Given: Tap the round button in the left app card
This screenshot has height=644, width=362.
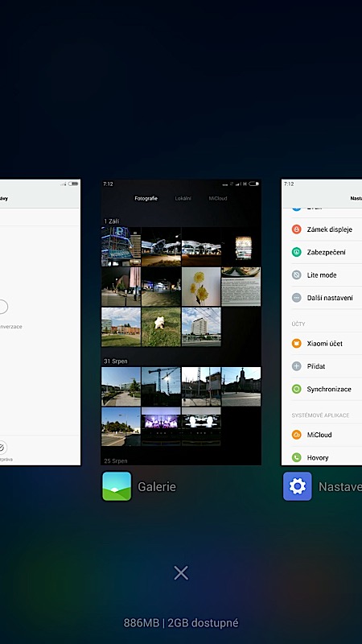Looking at the screenshot, I should pos(2,307).
